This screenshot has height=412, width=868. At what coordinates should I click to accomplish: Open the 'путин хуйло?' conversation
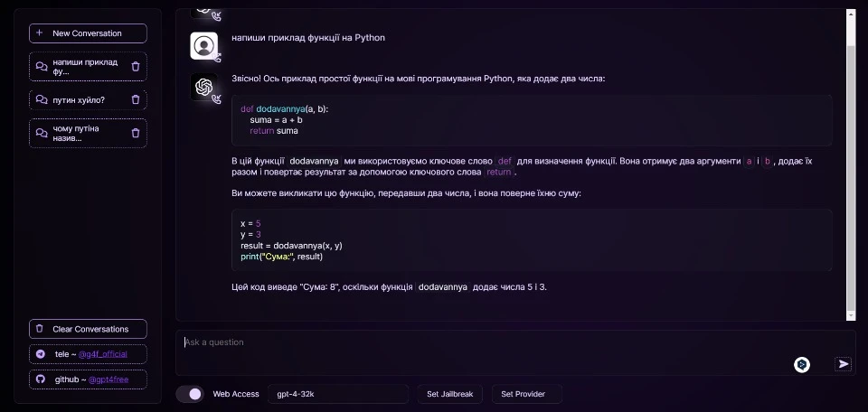[79, 99]
